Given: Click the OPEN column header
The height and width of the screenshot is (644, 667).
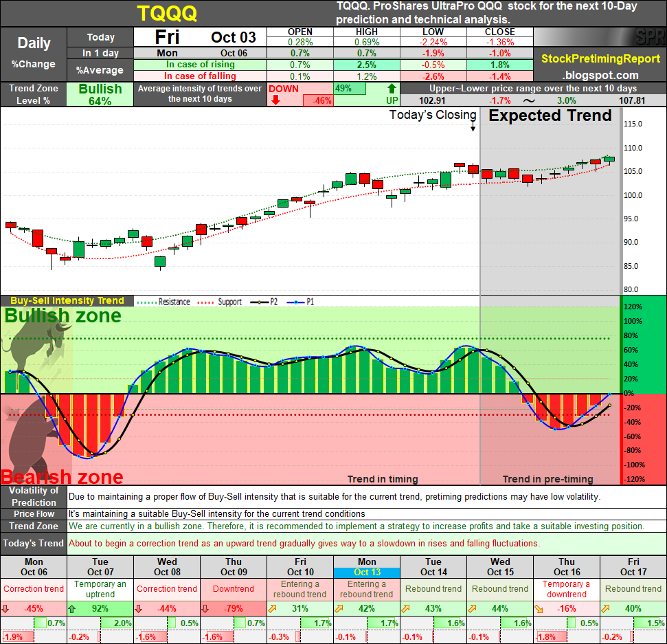Looking at the screenshot, I should coord(300,32).
